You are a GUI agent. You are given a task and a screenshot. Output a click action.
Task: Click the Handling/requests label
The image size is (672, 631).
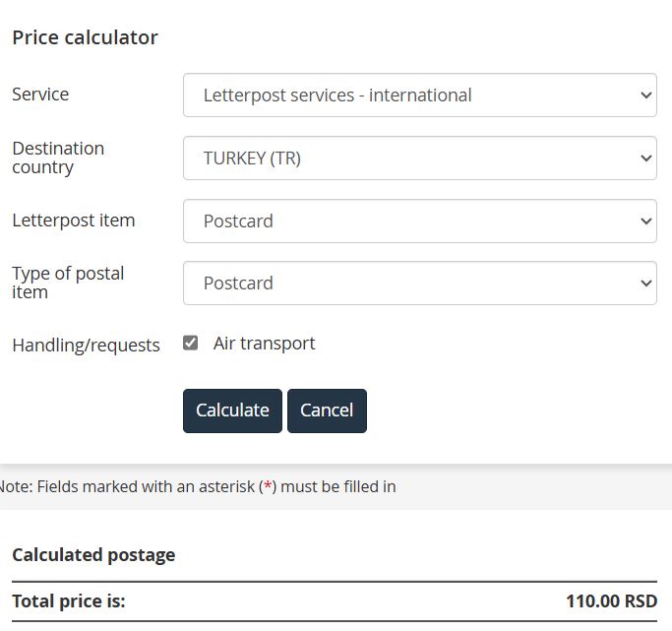pyautogui.click(x=86, y=346)
